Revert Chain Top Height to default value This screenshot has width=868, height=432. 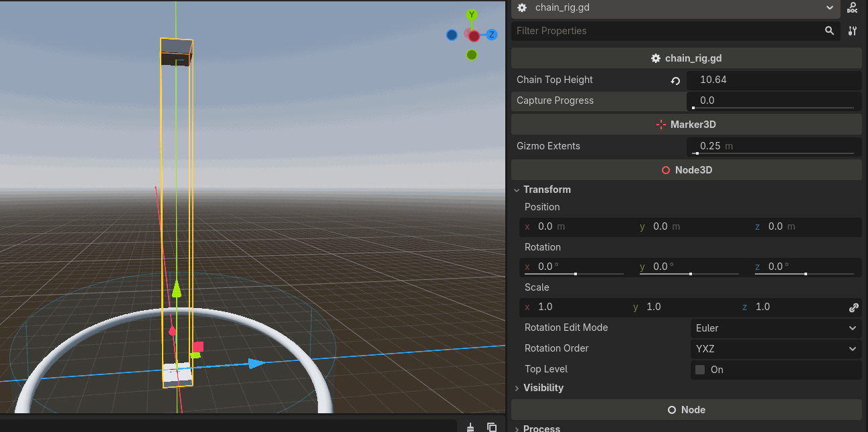[675, 80]
